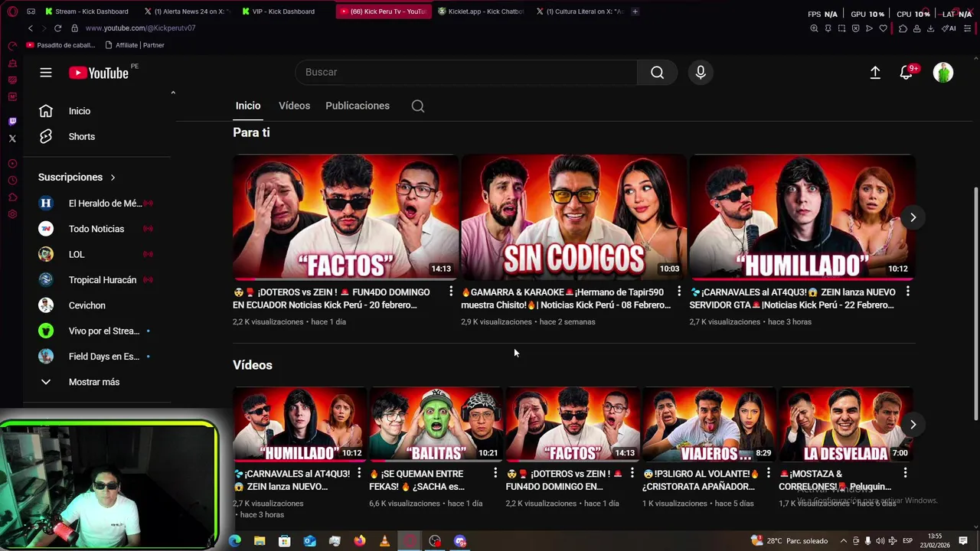
Task: Open a new browser tab
Action: (x=635, y=11)
